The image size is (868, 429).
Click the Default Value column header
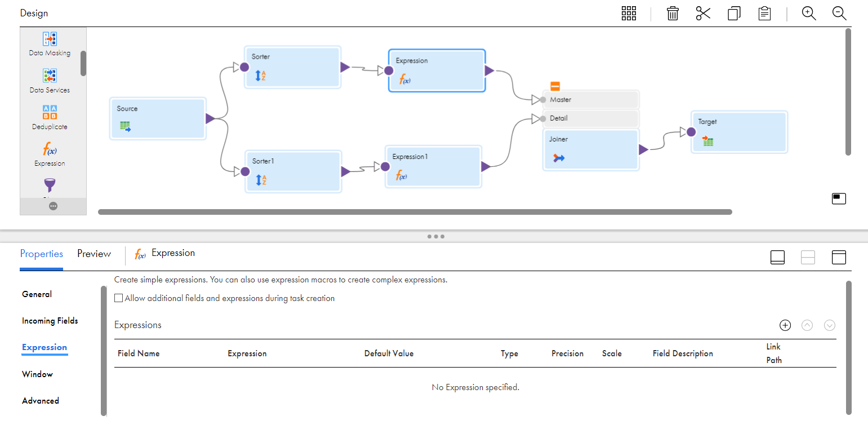389,353
